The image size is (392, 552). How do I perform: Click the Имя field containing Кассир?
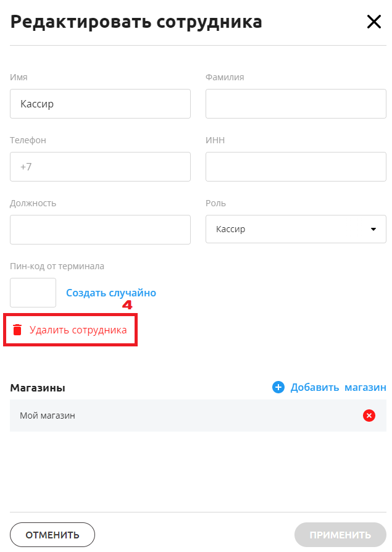(100, 104)
